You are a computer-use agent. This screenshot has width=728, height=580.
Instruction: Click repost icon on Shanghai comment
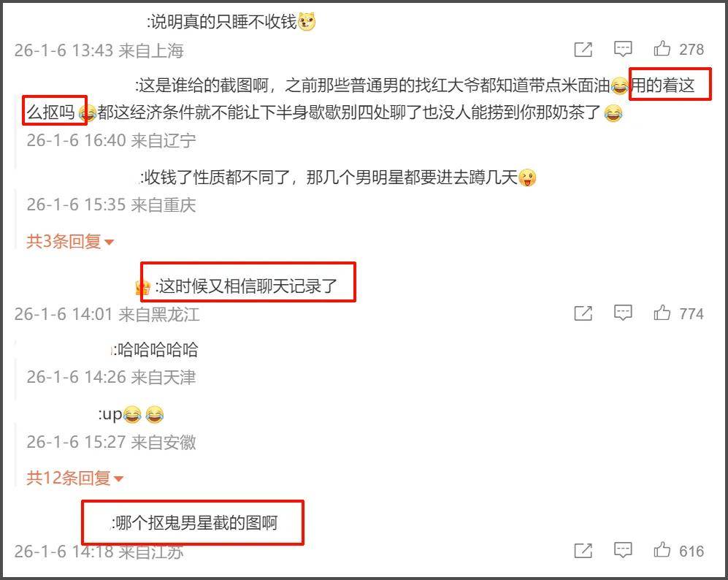pos(583,49)
